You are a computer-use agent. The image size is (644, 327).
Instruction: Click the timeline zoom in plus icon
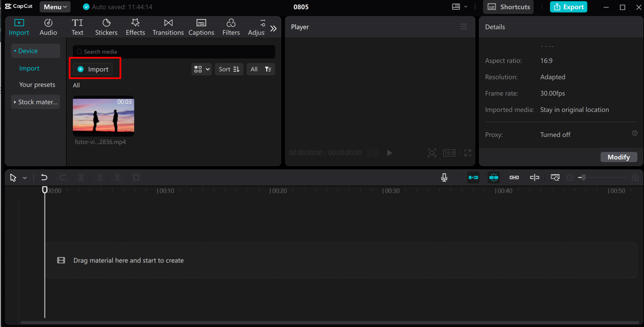635,178
